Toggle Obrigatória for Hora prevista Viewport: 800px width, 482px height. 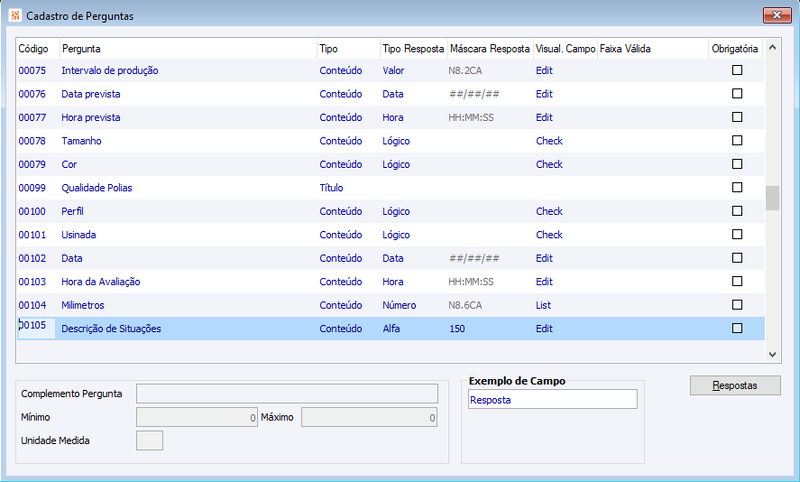pyautogui.click(x=737, y=117)
